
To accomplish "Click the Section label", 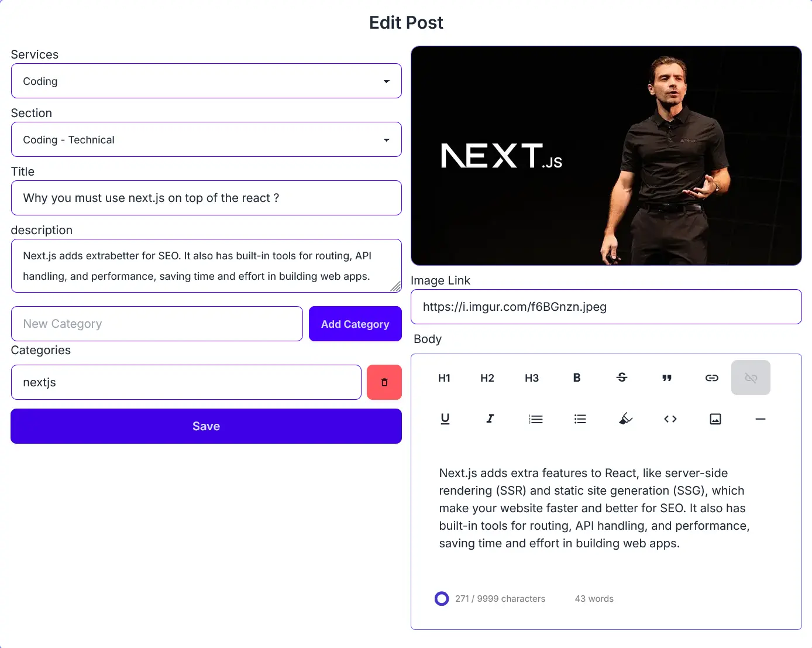I will [32, 113].
